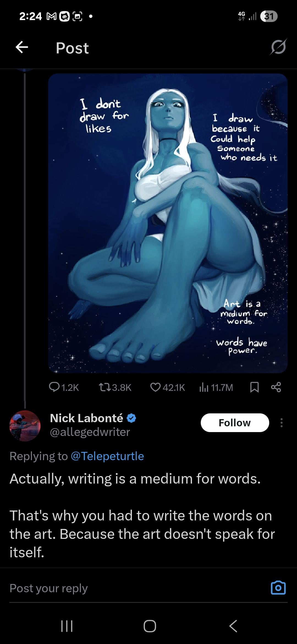View post analytics showing 11.7M views
Image resolution: width=297 pixels, height=644 pixels.
[x=204, y=387]
